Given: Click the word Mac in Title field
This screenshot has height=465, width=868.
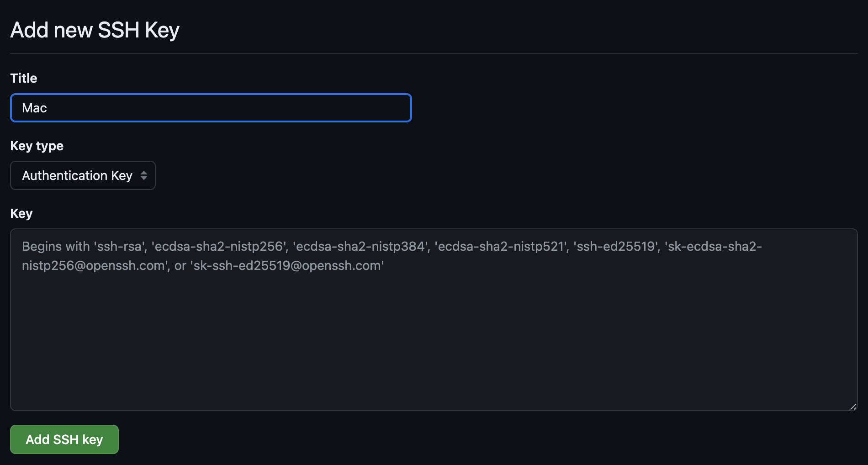Looking at the screenshot, I should coord(35,108).
